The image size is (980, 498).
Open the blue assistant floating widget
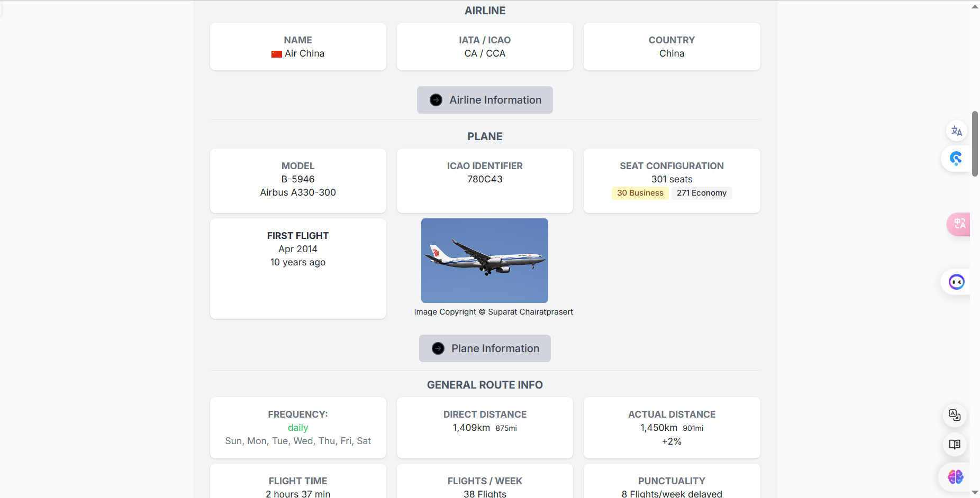(x=956, y=159)
